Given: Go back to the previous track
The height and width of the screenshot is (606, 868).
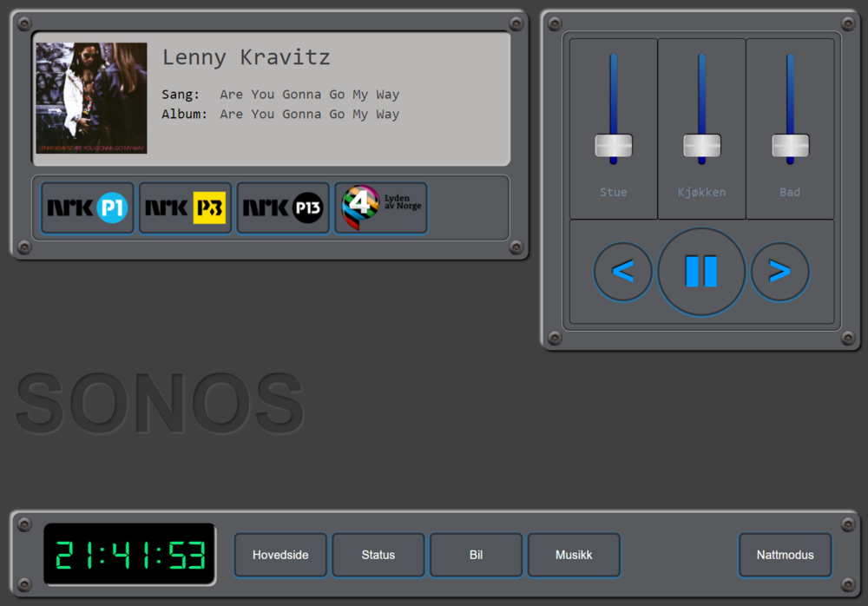Looking at the screenshot, I should [x=622, y=272].
